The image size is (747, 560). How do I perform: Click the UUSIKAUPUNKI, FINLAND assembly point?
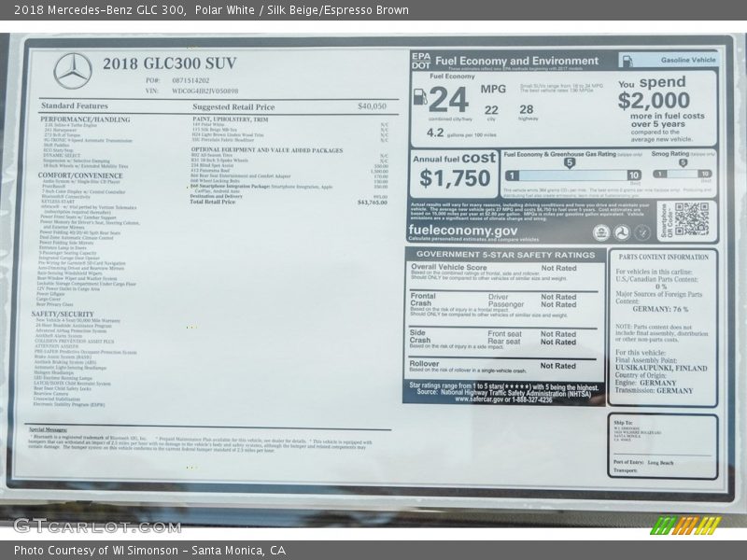click(x=661, y=368)
